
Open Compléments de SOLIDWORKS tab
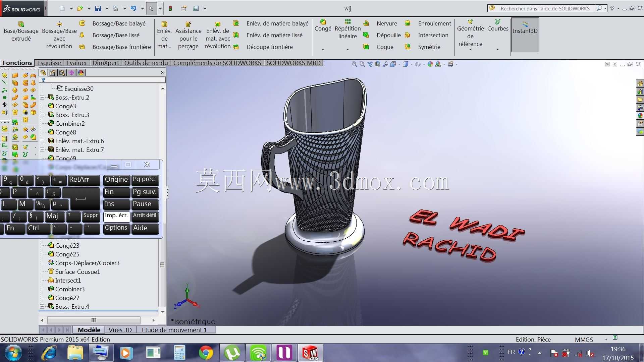click(x=217, y=63)
